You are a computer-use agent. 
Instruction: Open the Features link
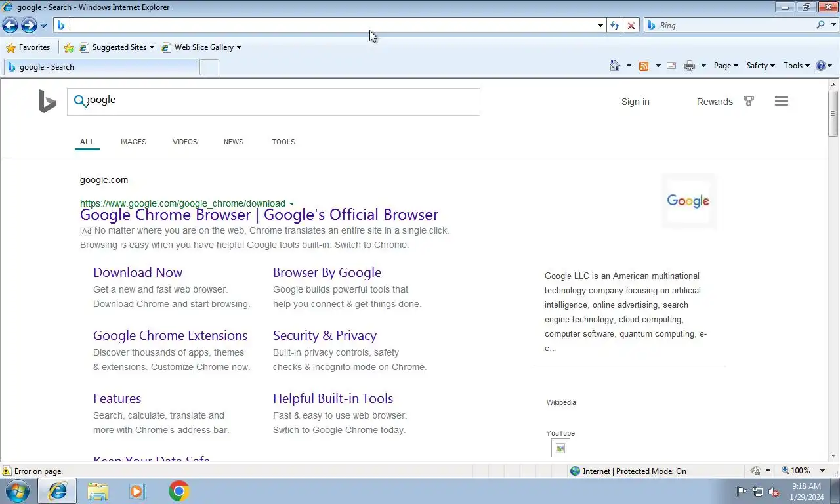tap(117, 398)
